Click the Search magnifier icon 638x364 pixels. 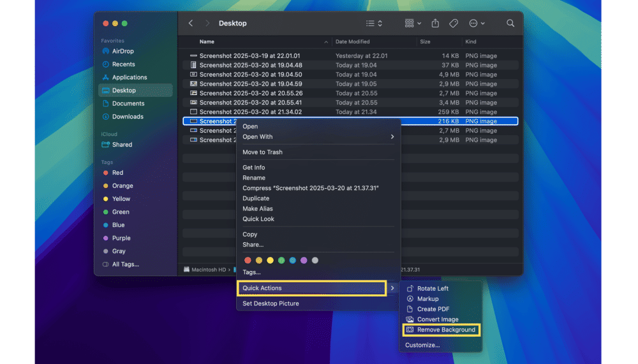510,23
